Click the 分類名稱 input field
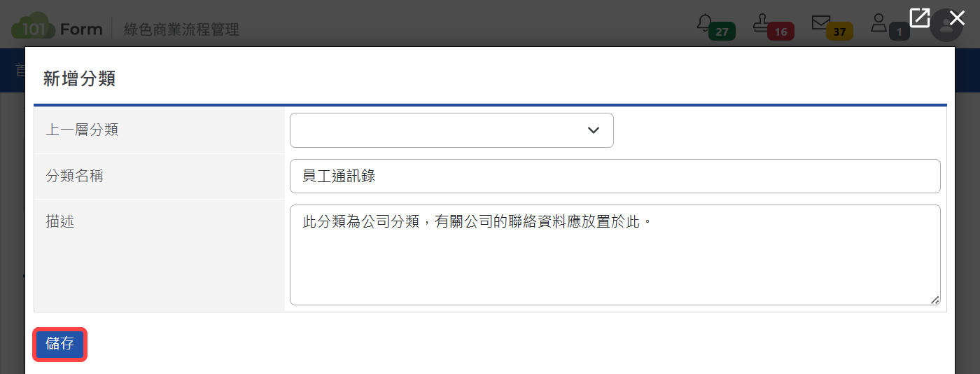The image size is (980, 374). click(615, 176)
